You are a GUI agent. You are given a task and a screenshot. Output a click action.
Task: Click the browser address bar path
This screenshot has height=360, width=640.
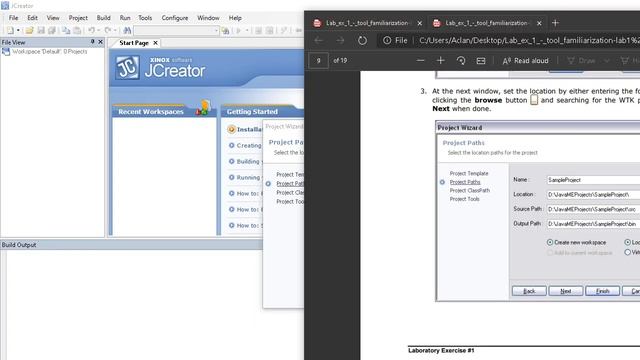529,40
